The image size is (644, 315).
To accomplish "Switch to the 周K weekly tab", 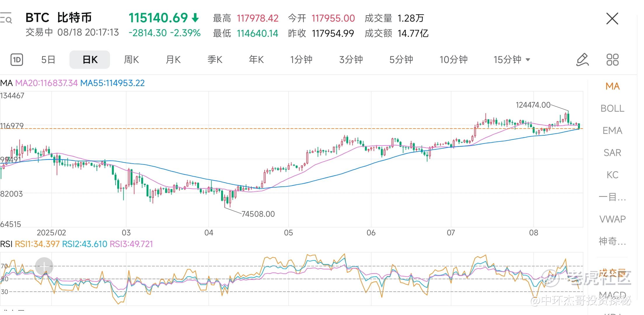I will tap(131, 60).
